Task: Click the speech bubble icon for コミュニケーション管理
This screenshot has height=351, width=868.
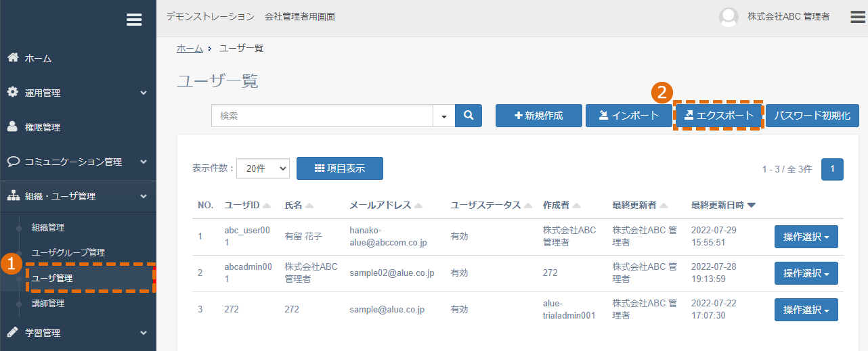Action: click(x=12, y=162)
